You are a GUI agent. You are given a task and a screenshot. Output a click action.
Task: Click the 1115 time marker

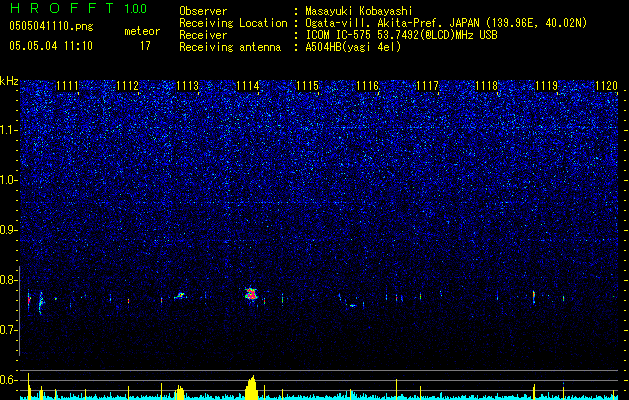click(307, 86)
